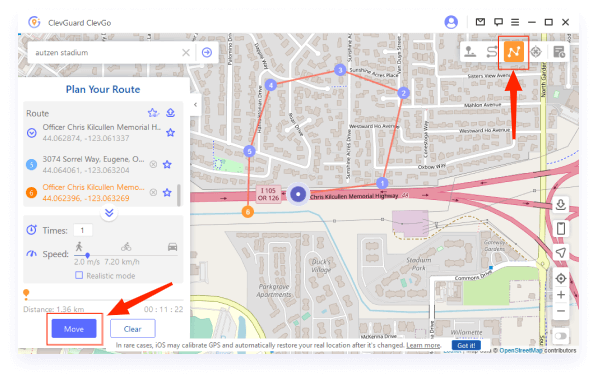Recenter map with the locate crosshair icon
The height and width of the screenshot is (380, 597).
(x=561, y=278)
